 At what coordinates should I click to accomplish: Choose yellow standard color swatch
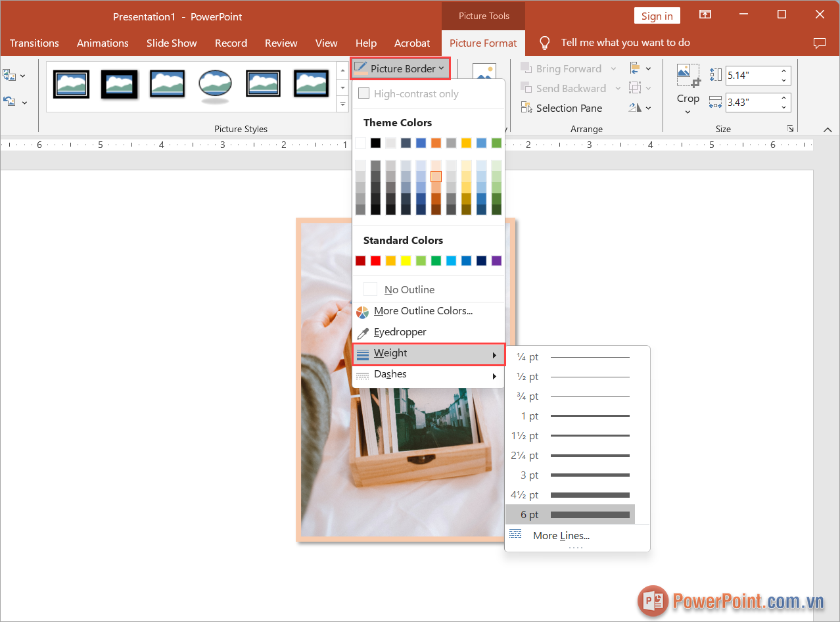[x=406, y=260]
